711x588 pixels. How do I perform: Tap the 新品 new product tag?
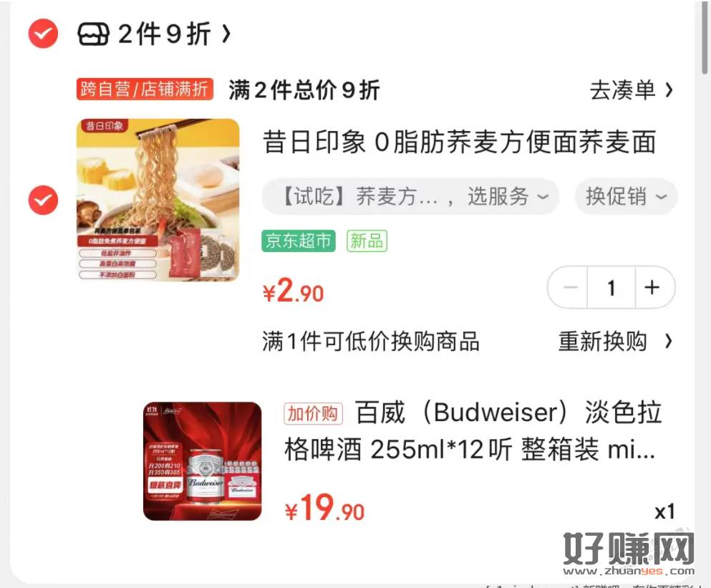tap(367, 241)
